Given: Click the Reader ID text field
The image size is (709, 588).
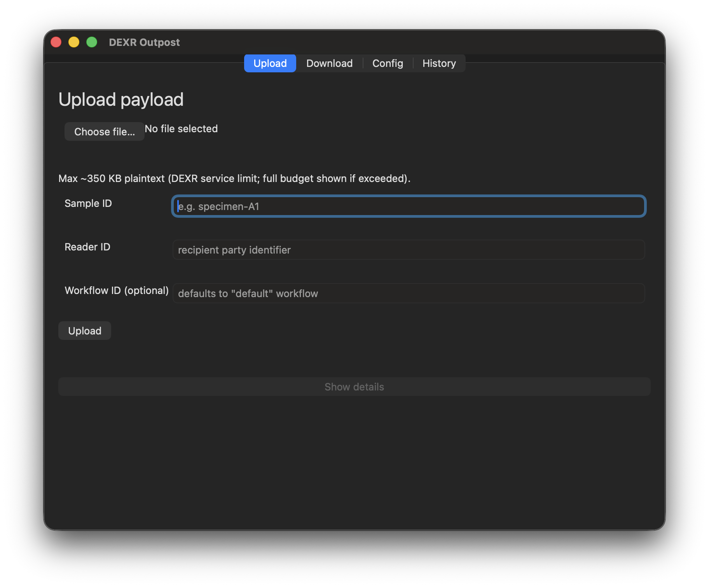Looking at the screenshot, I should (x=409, y=250).
